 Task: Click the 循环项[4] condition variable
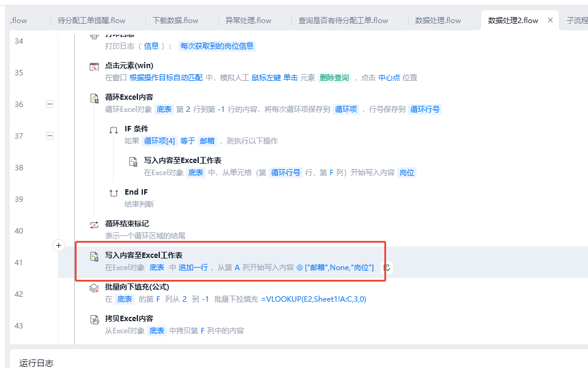point(159,141)
